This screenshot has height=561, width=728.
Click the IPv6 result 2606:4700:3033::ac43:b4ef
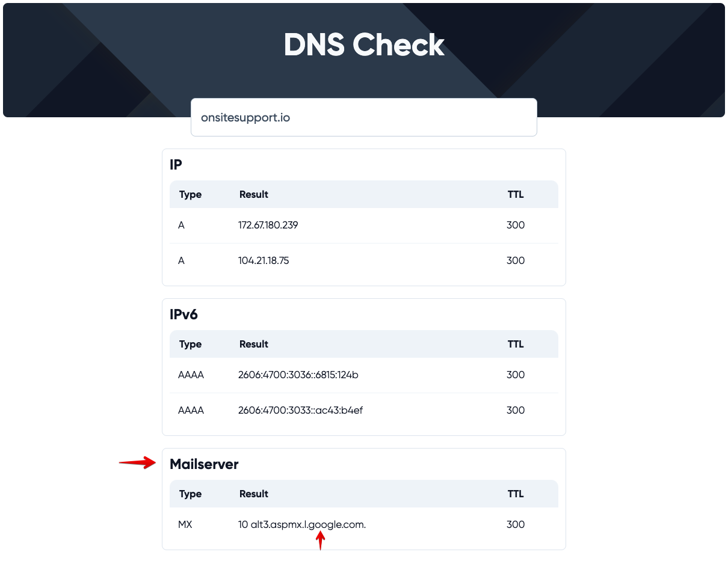pyautogui.click(x=300, y=410)
